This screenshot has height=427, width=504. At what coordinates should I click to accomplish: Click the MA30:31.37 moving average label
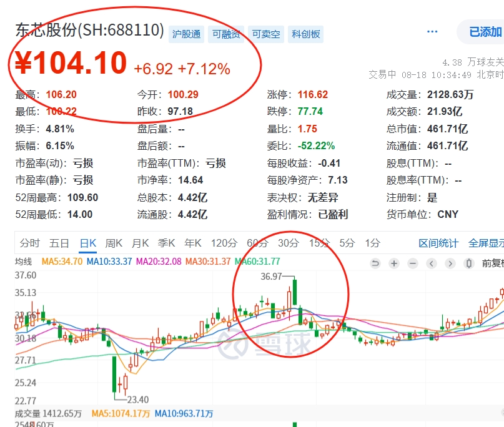(x=208, y=262)
